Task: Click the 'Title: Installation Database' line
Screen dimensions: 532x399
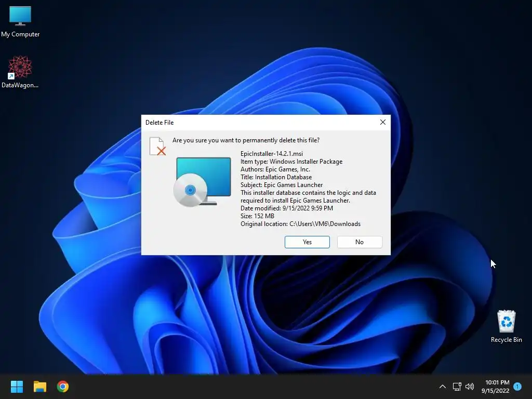Action: (x=276, y=177)
